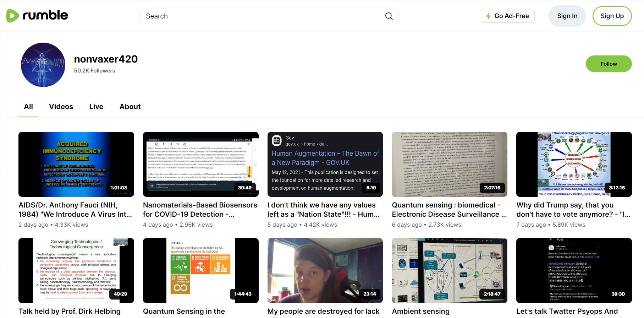The width and height of the screenshot is (644, 318).
Task: Click the nonvaxer420 channel name heading
Action: (x=106, y=59)
